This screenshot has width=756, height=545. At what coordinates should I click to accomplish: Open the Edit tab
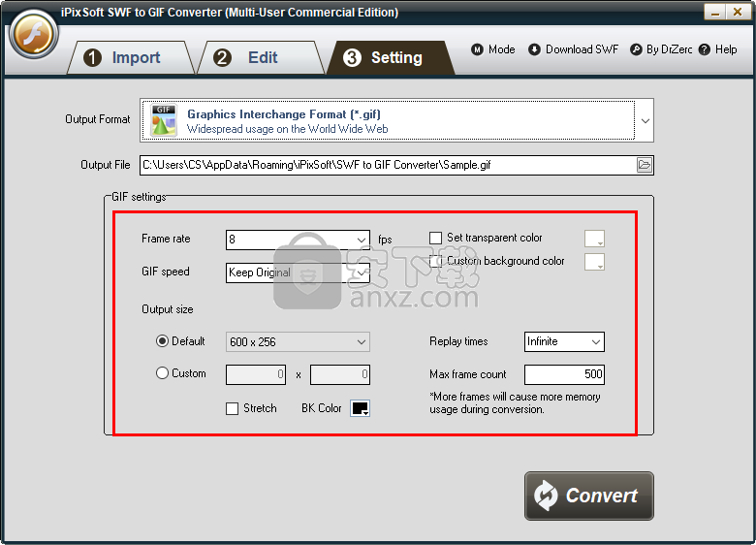[261, 58]
